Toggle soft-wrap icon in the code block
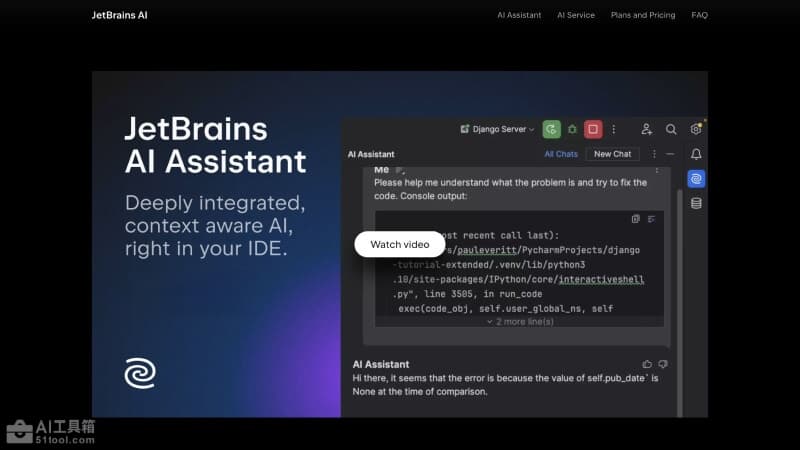The image size is (800, 450). click(x=651, y=218)
